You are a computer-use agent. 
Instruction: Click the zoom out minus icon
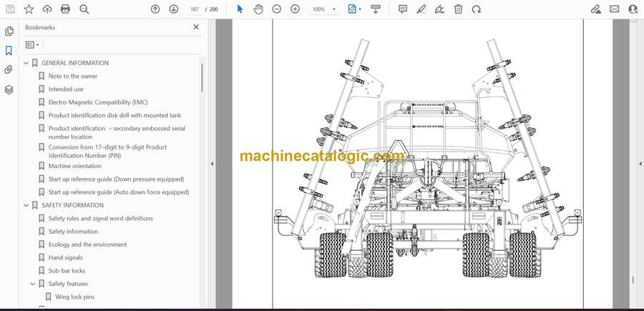click(x=276, y=9)
